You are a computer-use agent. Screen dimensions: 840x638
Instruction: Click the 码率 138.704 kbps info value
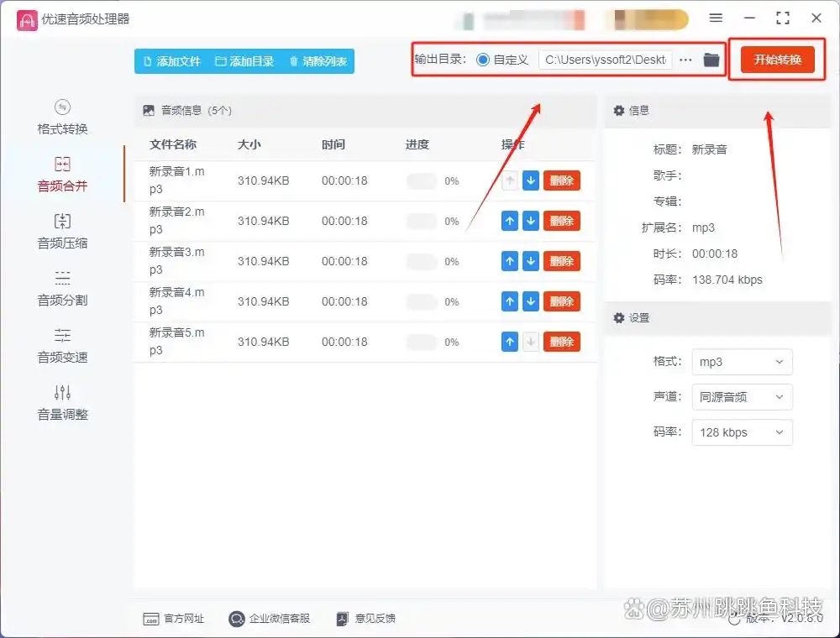coord(727,280)
